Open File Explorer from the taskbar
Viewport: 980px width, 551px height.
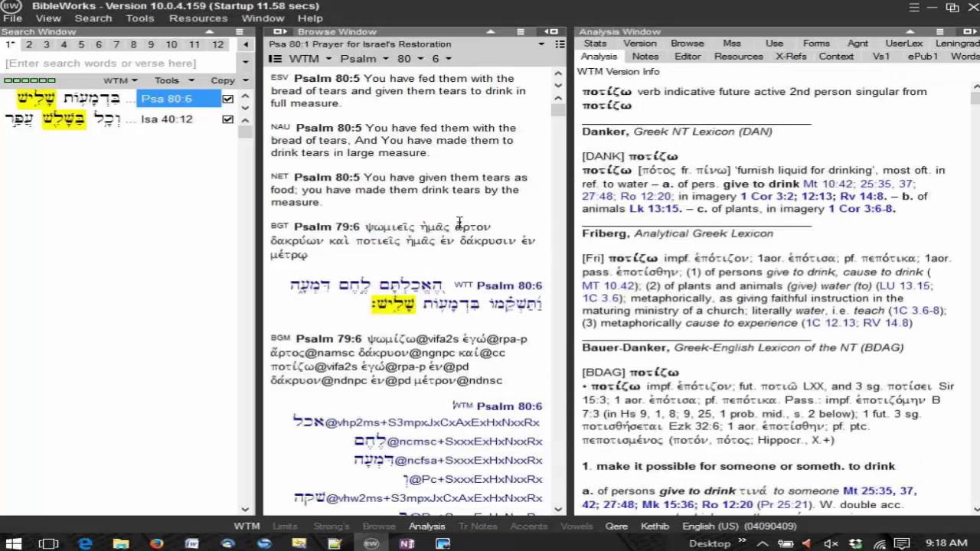(121, 543)
